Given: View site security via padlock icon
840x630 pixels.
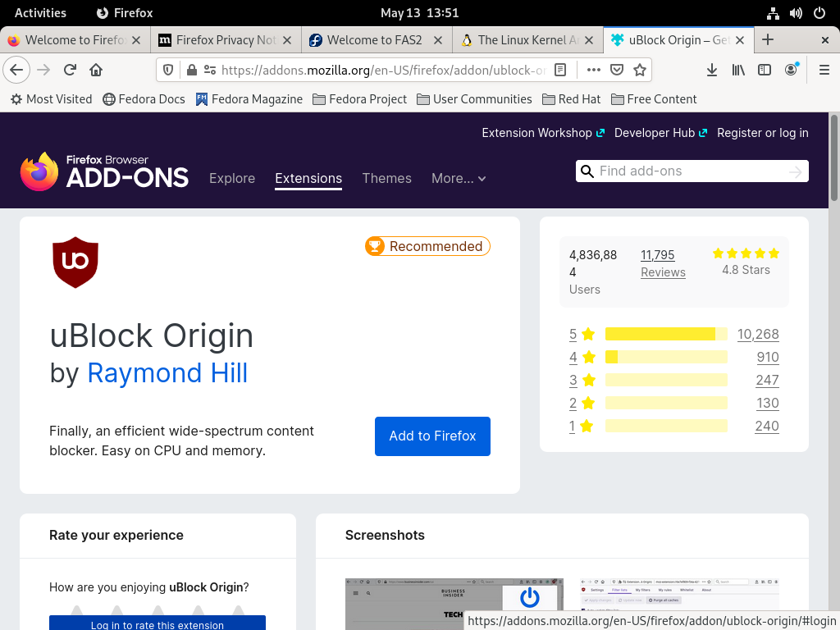Looking at the screenshot, I should tap(191, 70).
